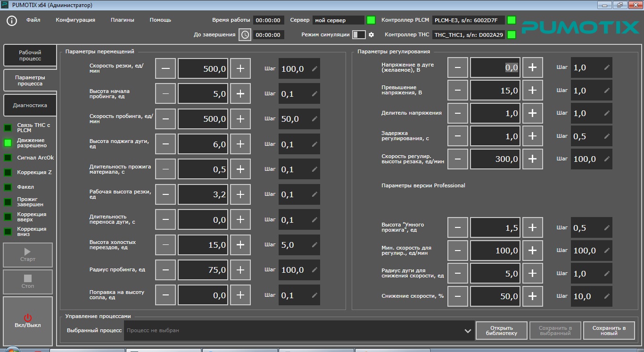The image size is (644, 352).
Task: Edit step pencil for Рабочая высота резки
Action: [x=314, y=194]
